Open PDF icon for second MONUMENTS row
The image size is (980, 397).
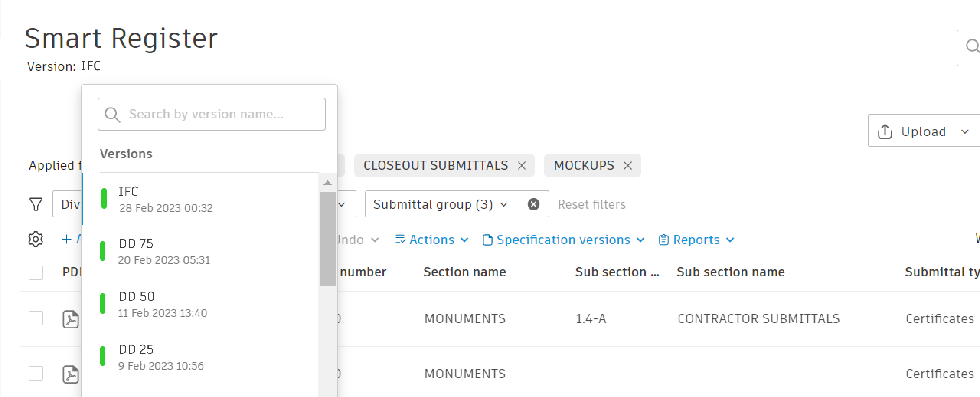71,374
